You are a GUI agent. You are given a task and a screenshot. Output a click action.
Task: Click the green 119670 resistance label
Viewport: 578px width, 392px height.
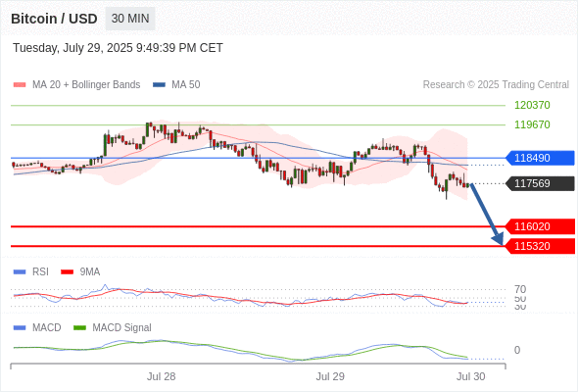click(x=532, y=124)
